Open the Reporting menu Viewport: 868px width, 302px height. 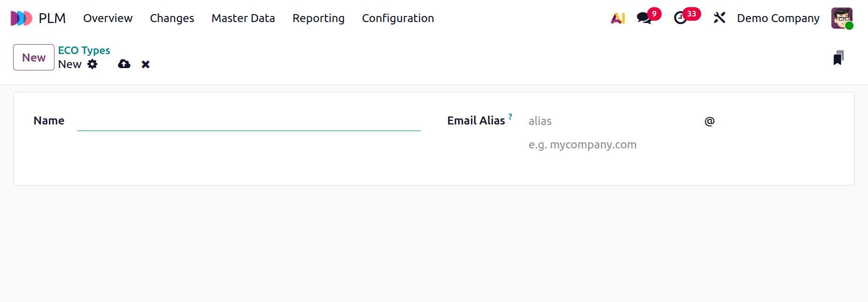(318, 18)
